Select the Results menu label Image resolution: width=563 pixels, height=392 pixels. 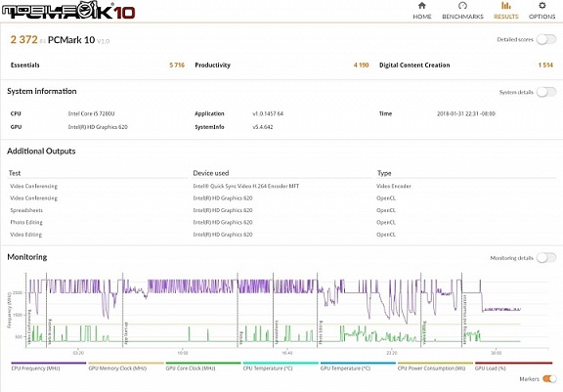point(506,17)
